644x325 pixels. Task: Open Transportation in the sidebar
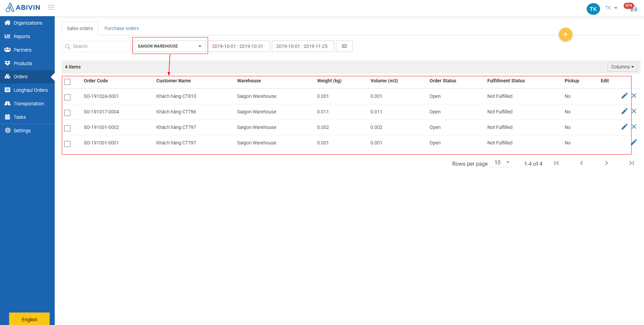point(27,104)
